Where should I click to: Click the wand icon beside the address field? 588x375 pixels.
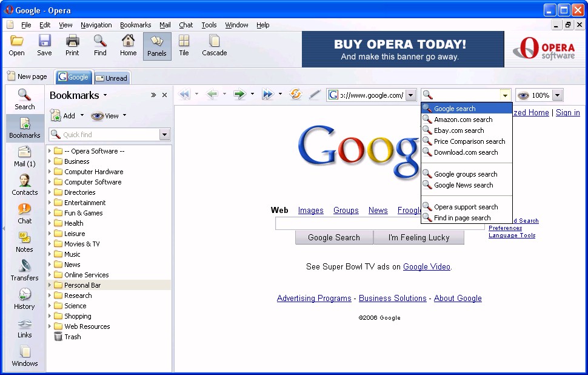[x=314, y=95]
